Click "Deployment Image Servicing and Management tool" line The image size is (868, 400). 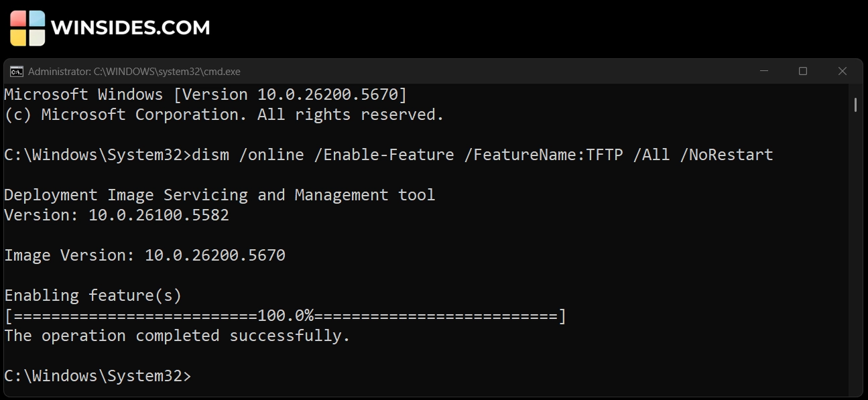220,195
